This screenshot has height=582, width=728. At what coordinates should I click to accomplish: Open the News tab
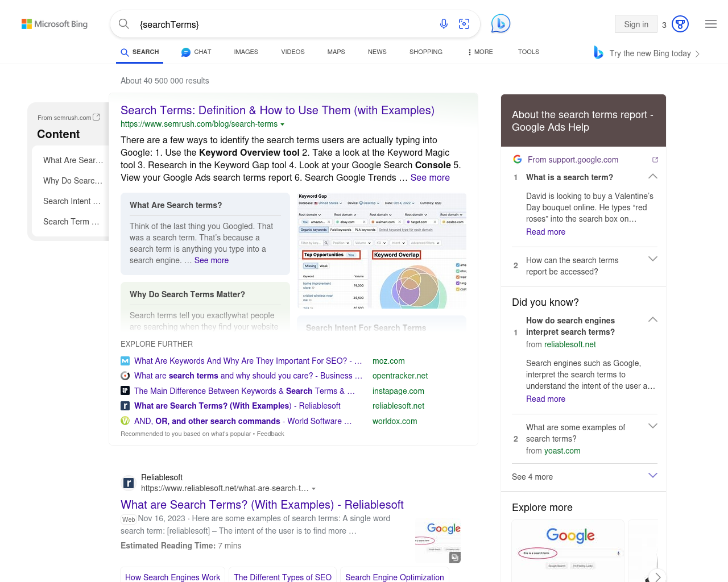point(377,52)
